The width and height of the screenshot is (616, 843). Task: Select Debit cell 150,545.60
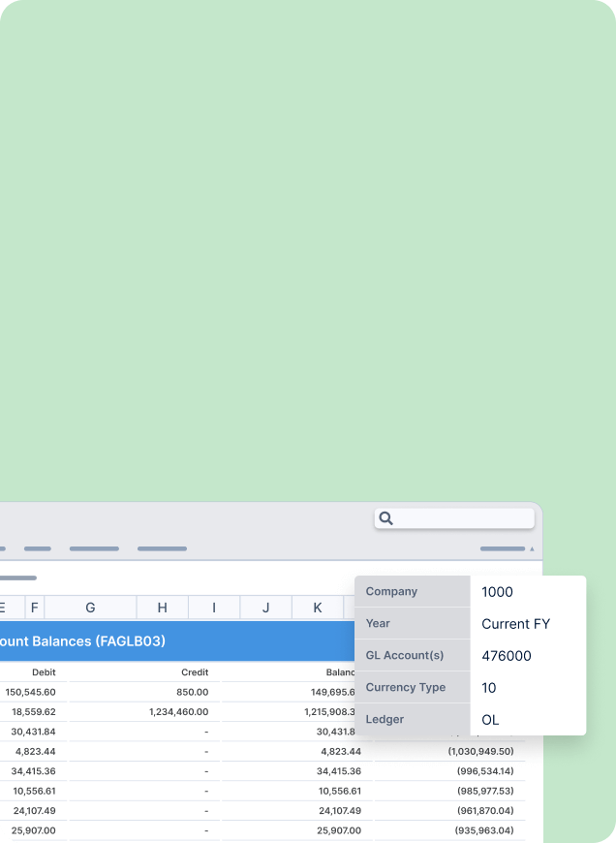pyautogui.click(x=31, y=692)
